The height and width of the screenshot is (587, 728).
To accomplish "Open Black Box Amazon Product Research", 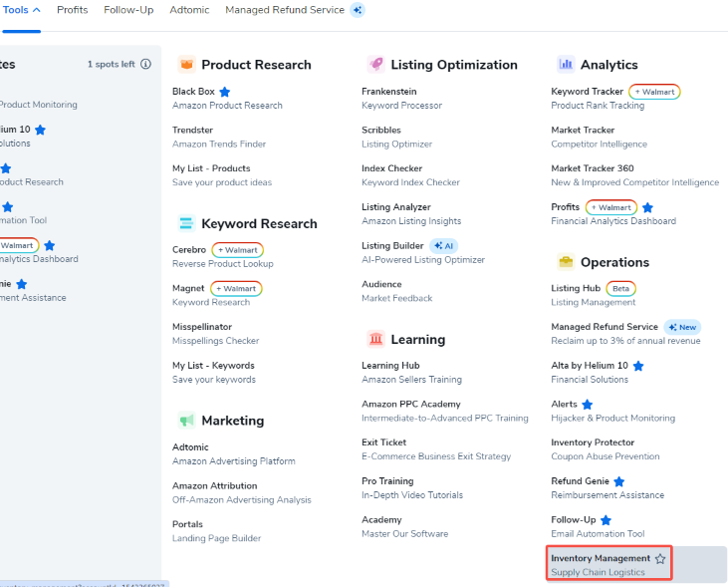I will 227,98.
